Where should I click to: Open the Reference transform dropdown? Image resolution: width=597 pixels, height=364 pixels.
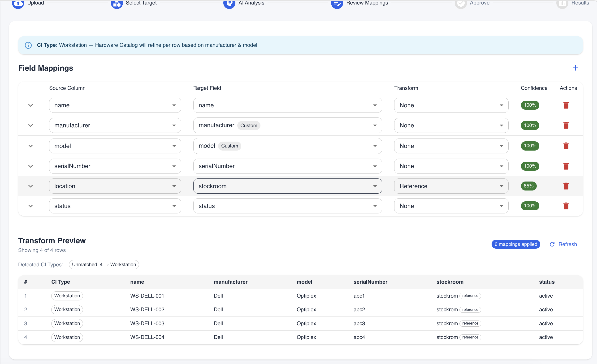(x=451, y=186)
